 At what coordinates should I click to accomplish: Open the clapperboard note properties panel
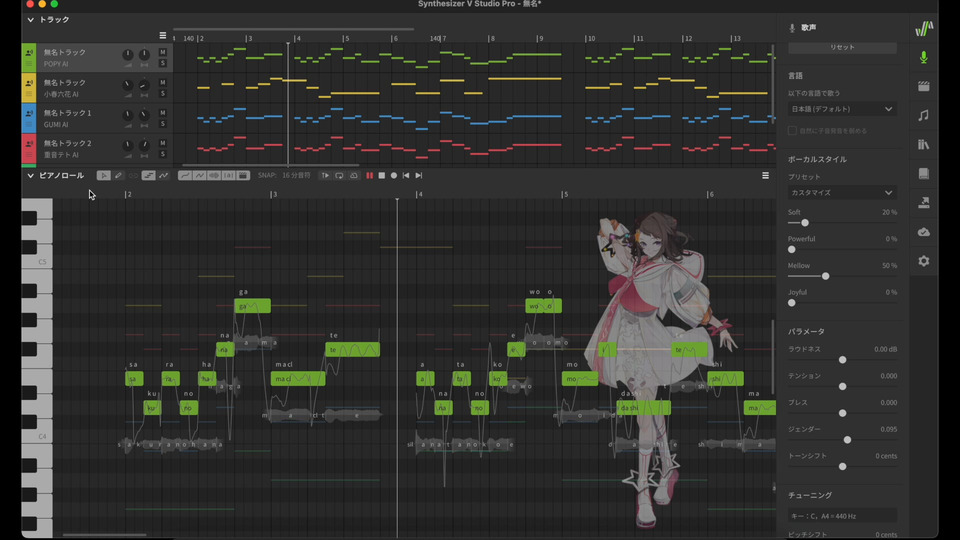924,86
